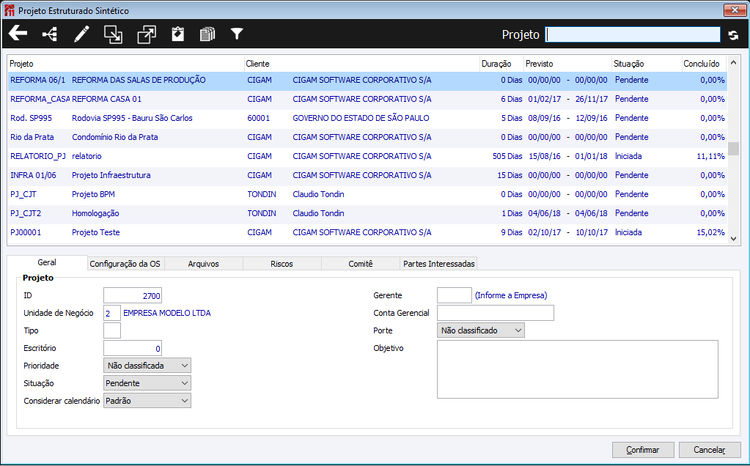Open the project structure tree icon
This screenshot has height=466, width=750.
click(x=50, y=34)
